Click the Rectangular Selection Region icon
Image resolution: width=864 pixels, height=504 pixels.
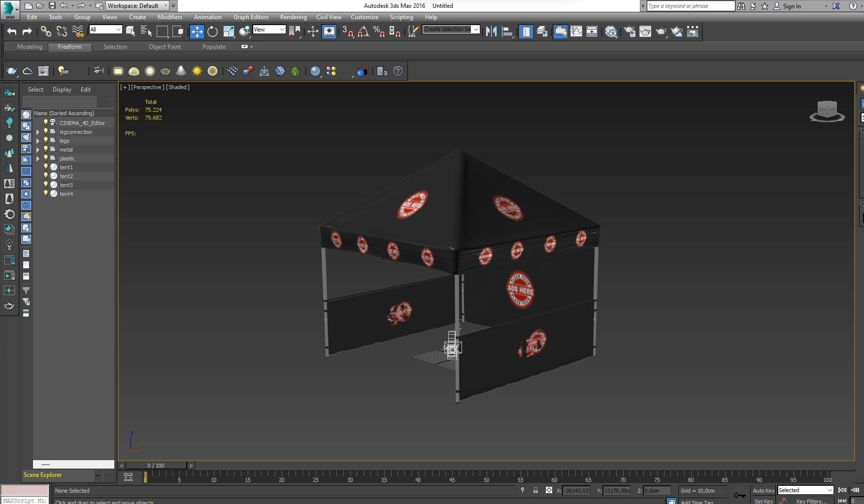click(x=162, y=31)
